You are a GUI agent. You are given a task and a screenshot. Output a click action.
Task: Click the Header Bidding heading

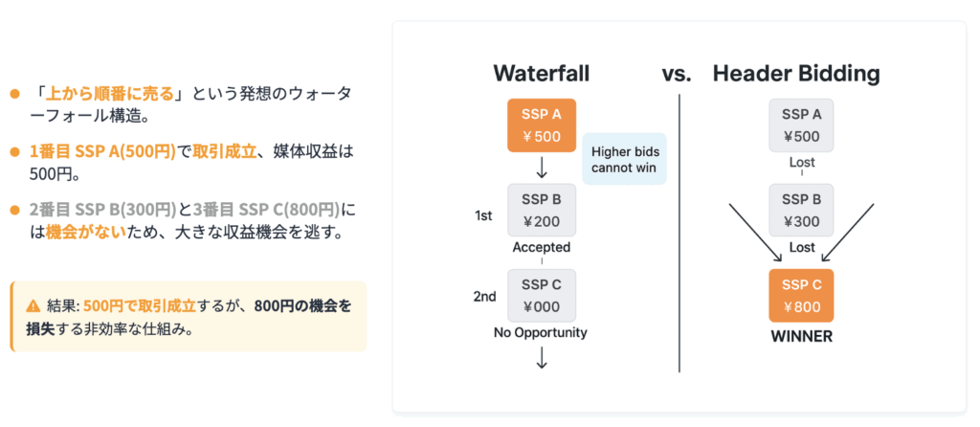(x=796, y=74)
